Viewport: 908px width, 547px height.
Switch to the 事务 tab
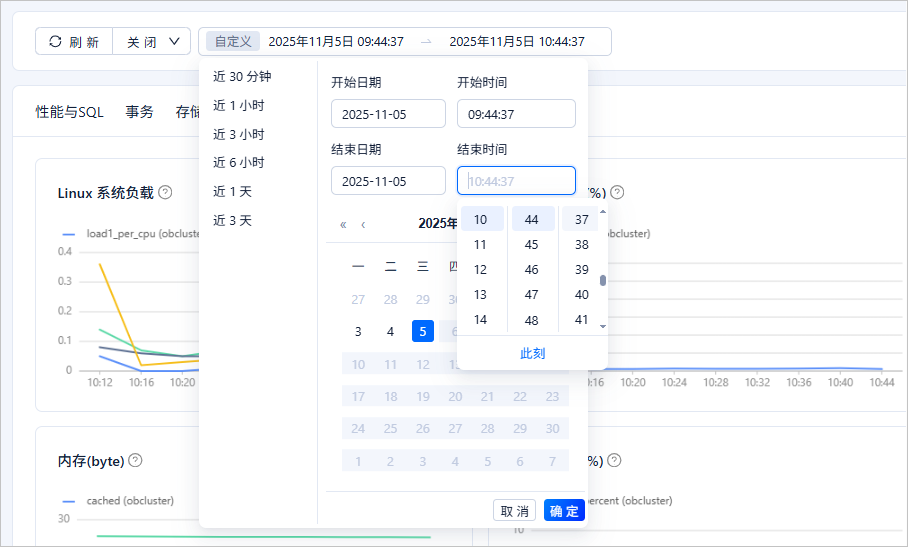pyautogui.click(x=140, y=112)
